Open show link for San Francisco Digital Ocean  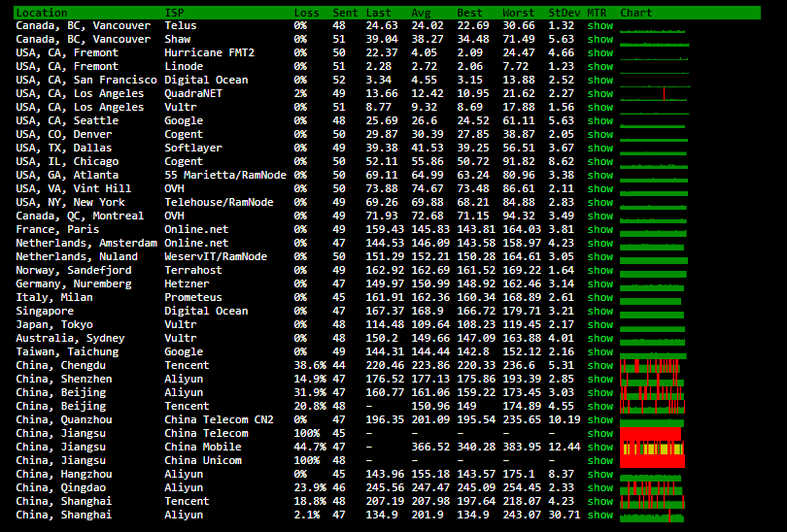[x=600, y=80]
